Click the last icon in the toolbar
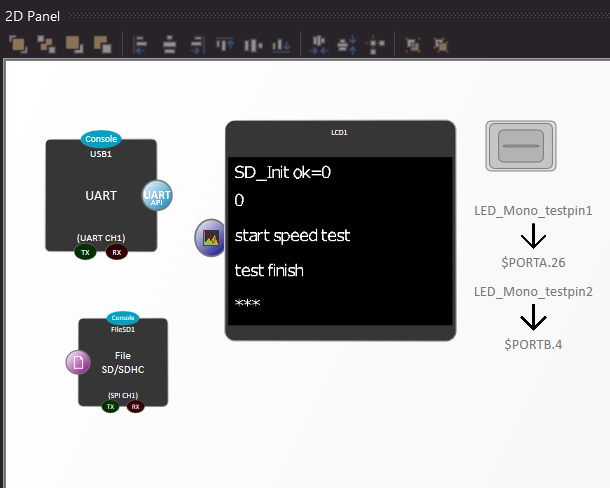610x488 pixels. [441, 44]
